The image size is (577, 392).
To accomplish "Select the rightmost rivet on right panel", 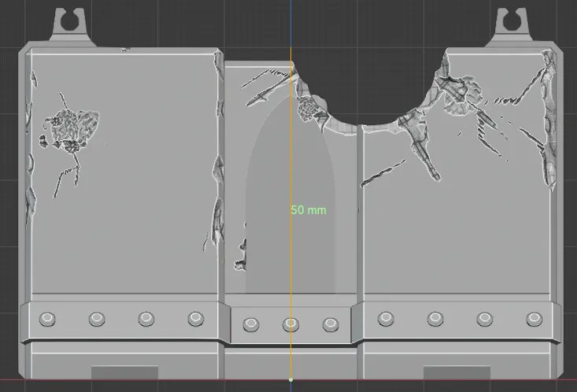I will click(533, 319).
